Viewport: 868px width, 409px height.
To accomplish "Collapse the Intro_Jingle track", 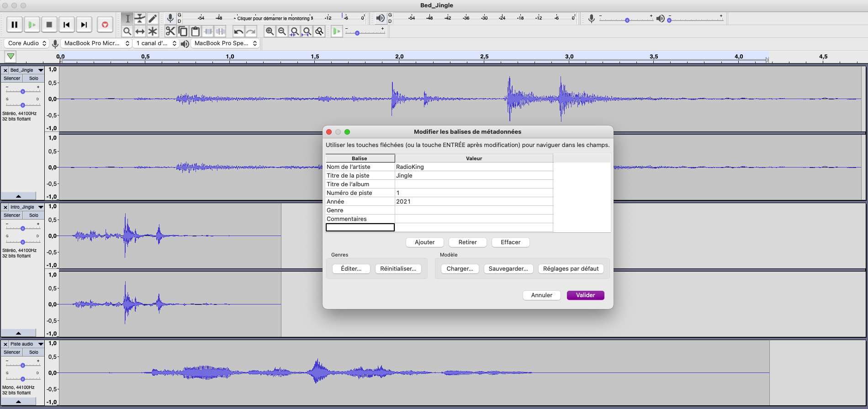I will click(18, 333).
